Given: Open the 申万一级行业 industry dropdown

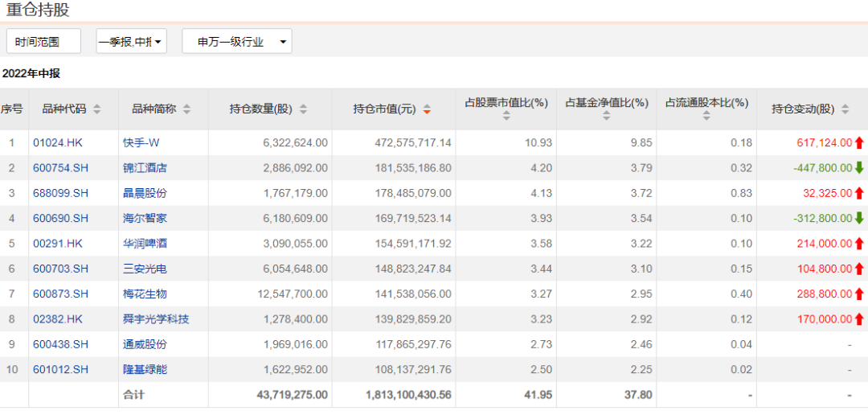Looking at the screenshot, I should coord(237,42).
